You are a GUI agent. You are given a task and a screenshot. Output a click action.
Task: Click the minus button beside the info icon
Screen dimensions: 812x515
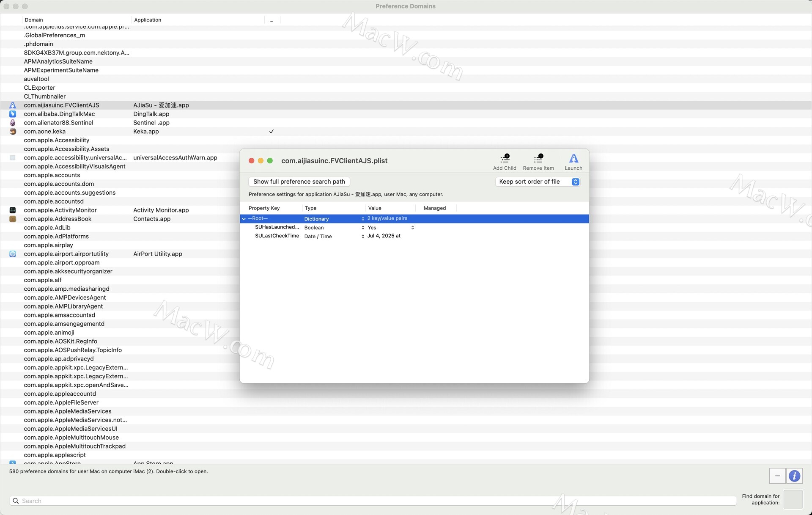(x=777, y=476)
